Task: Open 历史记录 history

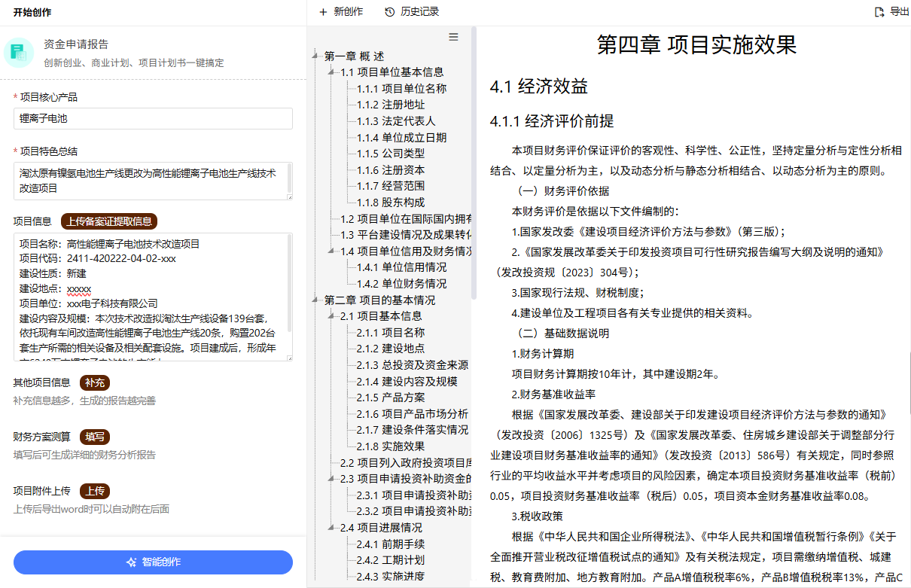Action: pyautogui.click(x=411, y=11)
